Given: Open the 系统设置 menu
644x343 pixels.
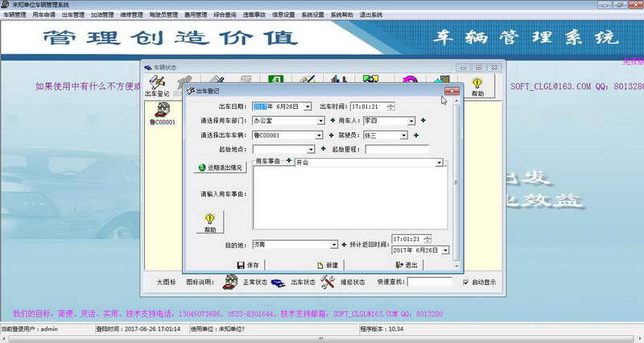Looking at the screenshot, I should [312, 14].
